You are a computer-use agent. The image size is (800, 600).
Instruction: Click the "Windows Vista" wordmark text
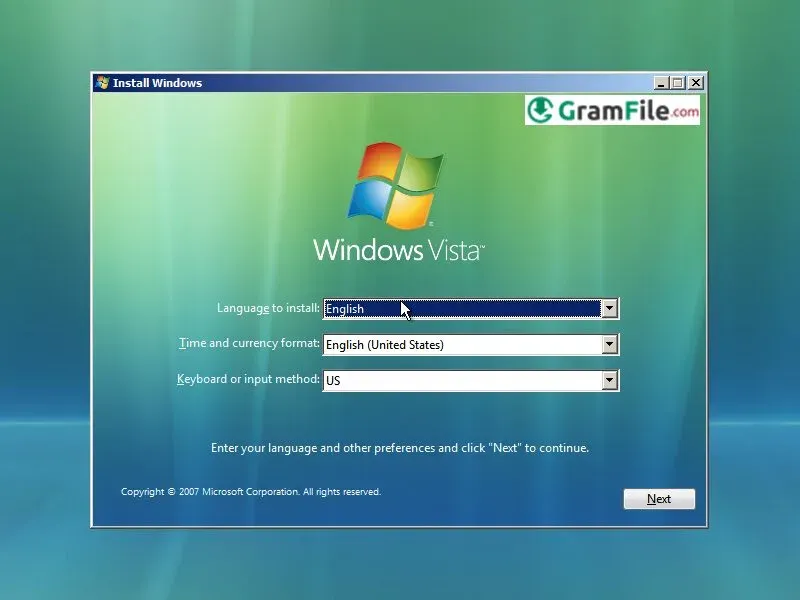(399, 250)
